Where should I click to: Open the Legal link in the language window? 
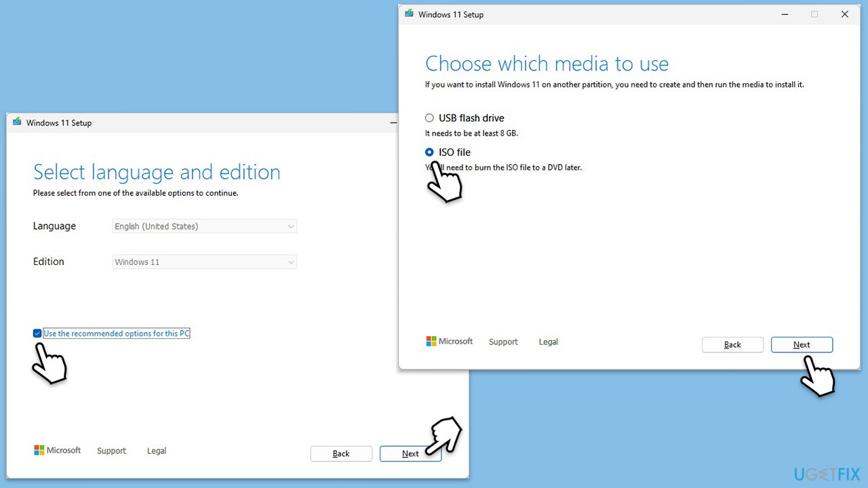click(x=157, y=451)
